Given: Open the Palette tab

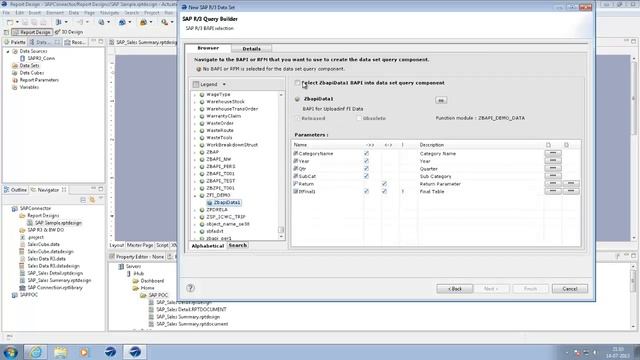Looking at the screenshot, I should (15, 42).
